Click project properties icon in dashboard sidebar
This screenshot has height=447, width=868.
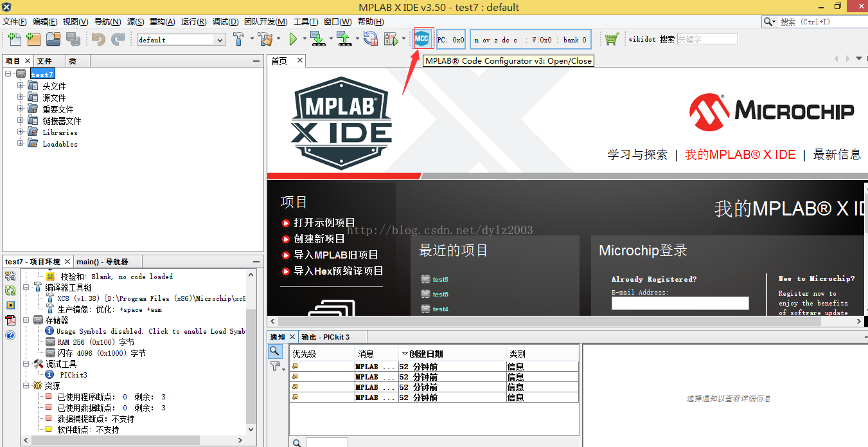pos(10,276)
